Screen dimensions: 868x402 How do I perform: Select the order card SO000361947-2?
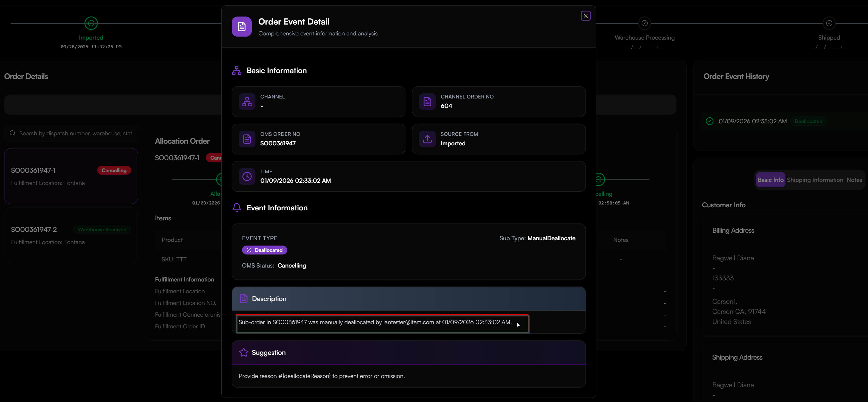click(71, 235)
